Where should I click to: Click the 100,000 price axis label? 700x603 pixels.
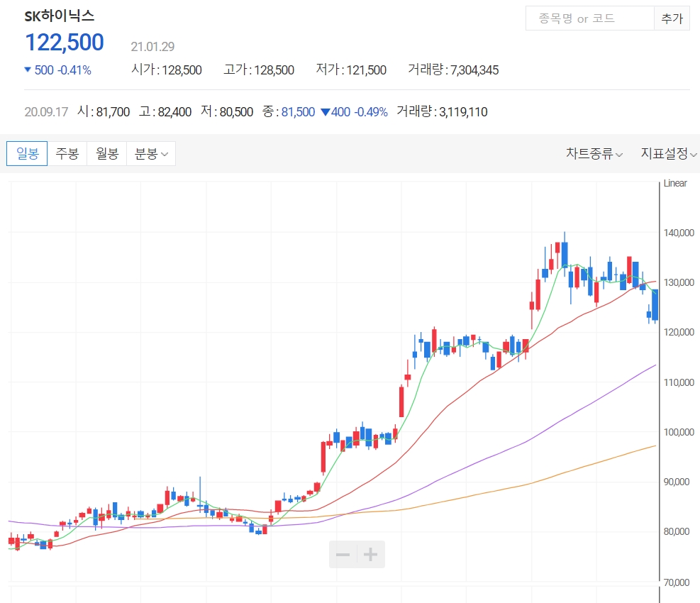pos(679,432)
